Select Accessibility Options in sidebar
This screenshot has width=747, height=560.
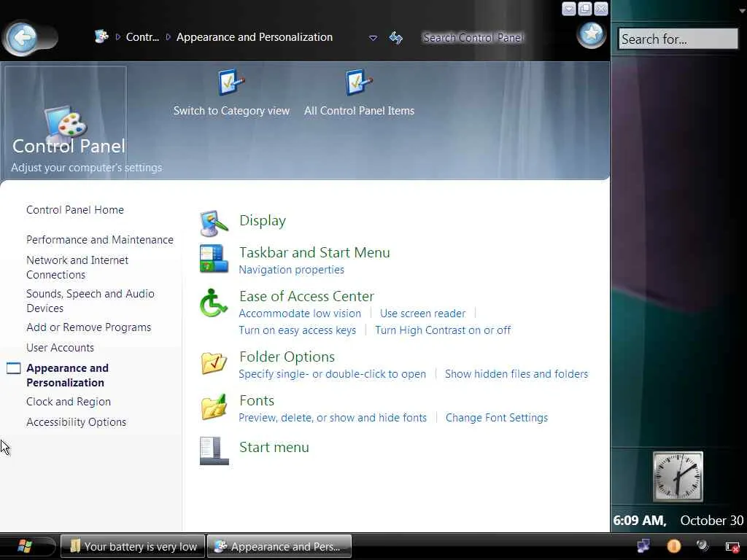pos(76,422)
